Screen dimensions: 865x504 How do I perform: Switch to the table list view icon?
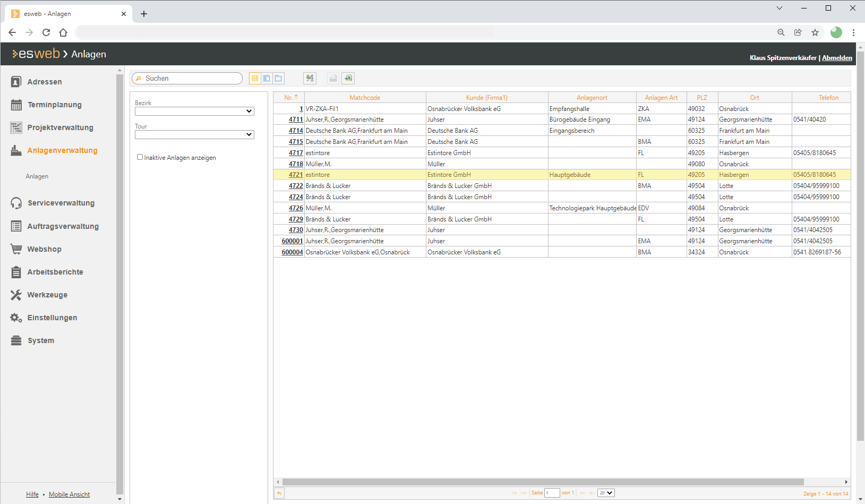click(255, 78)
